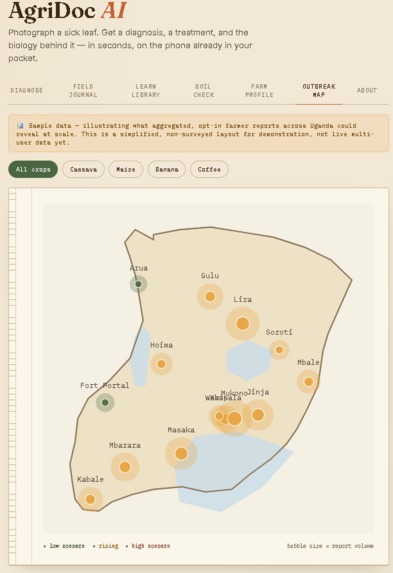393x573 pixels.
Task: Go to the Soil Check tab
Action: tap(204, 91)
